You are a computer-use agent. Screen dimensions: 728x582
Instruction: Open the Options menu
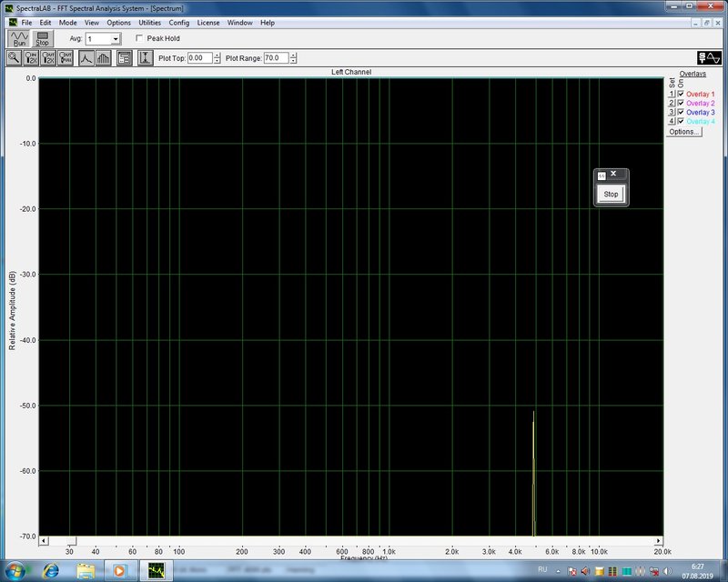119,22
